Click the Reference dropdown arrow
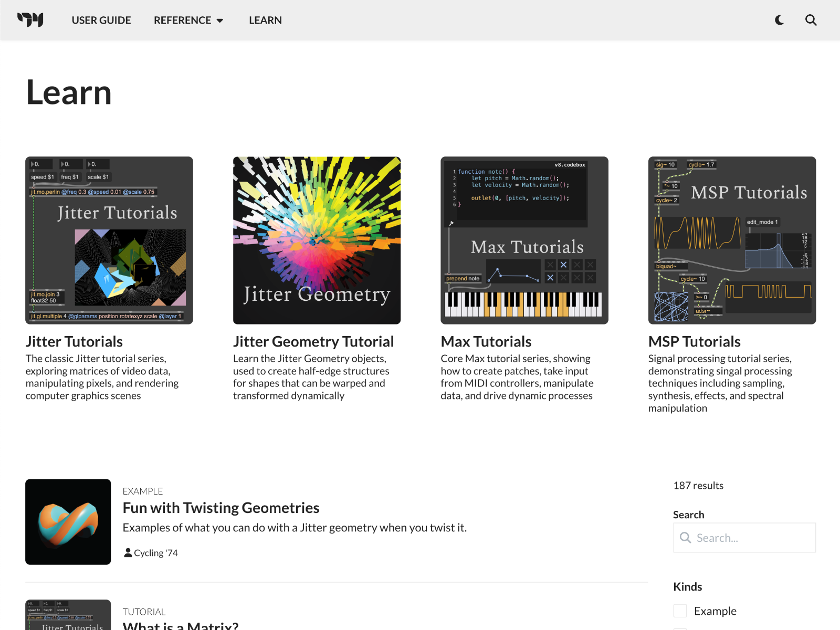 tap(220, 20)
